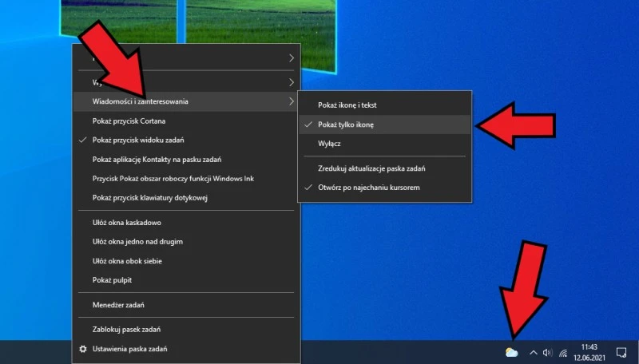The image size is (639, 364).
Task: Expand the first menu entry's chevron
Action: pos(291,58)
